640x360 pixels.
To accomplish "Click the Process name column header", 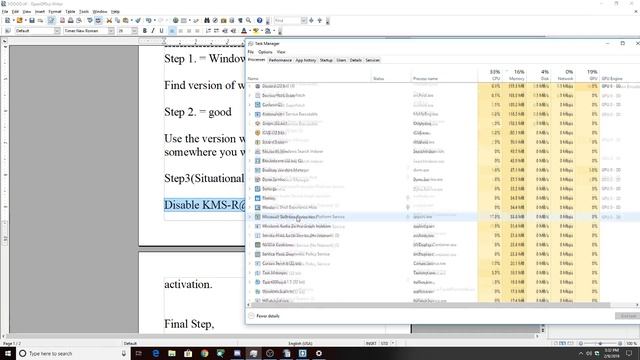I will point(444,78).
